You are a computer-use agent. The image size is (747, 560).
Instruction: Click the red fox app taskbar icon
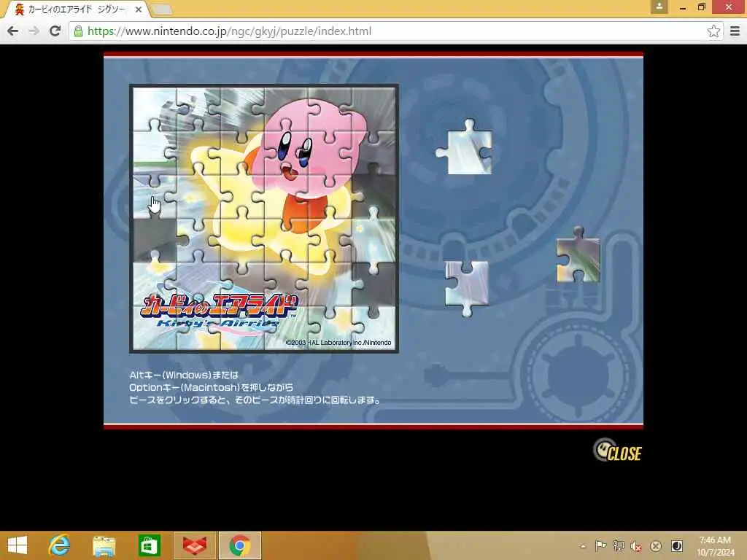(x=194, y=545)
